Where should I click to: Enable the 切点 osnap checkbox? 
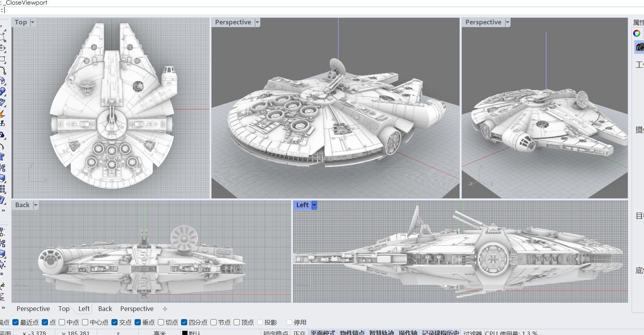click(x=161, y=322)
